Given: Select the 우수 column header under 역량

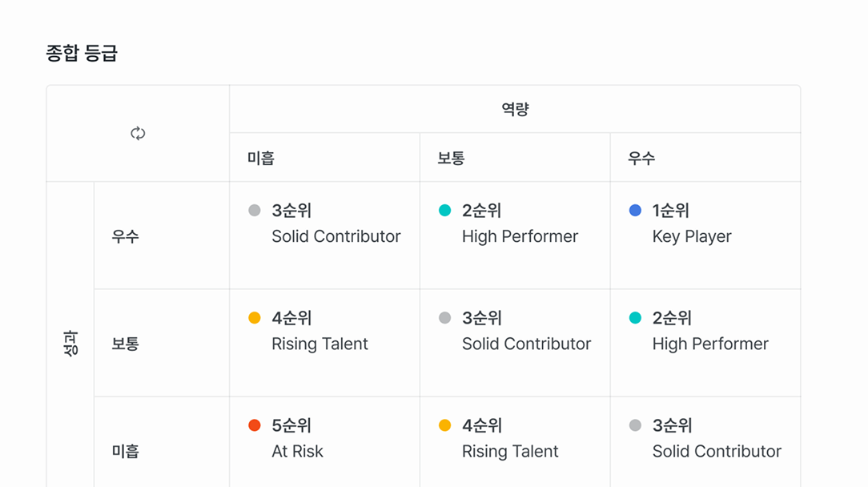Looking at the screenshot, I should [x=641, y=158].
